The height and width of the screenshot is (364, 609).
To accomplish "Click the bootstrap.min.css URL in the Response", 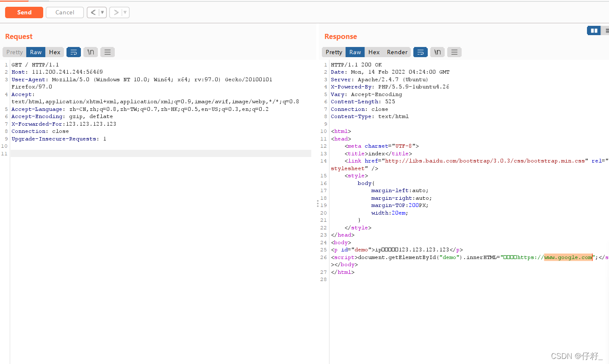I will coord(485,161).
